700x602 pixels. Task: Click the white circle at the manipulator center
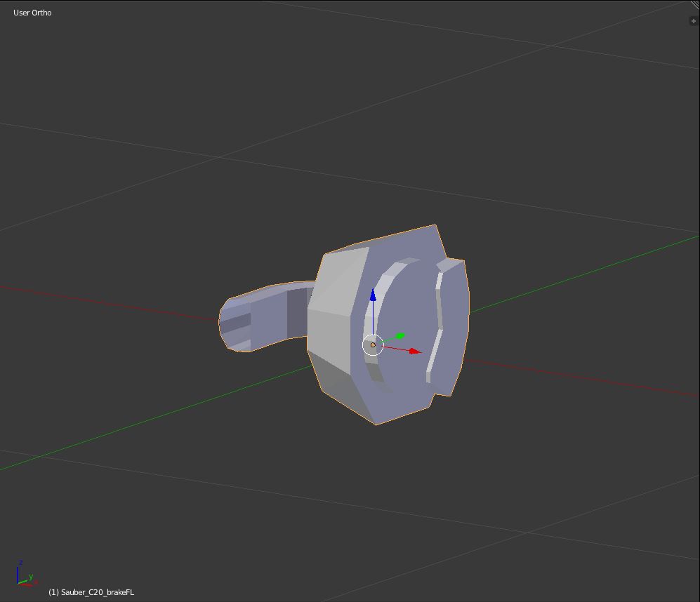pos(373,345)
